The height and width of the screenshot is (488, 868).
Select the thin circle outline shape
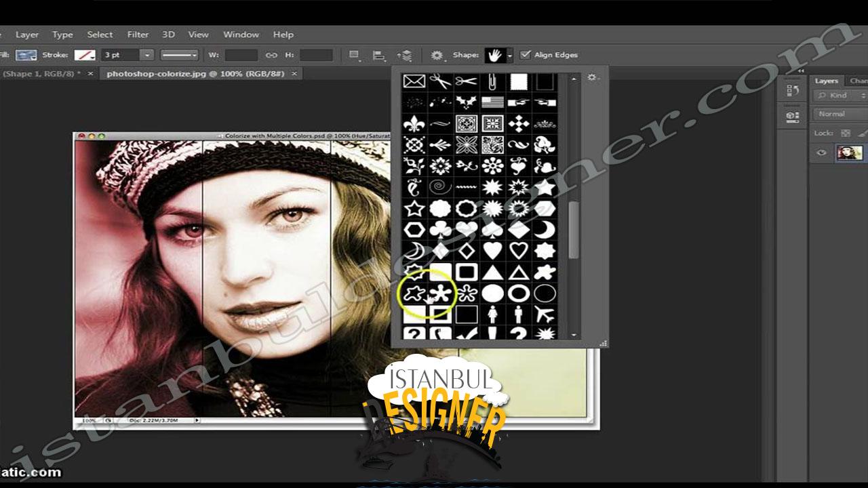(545, 293)
